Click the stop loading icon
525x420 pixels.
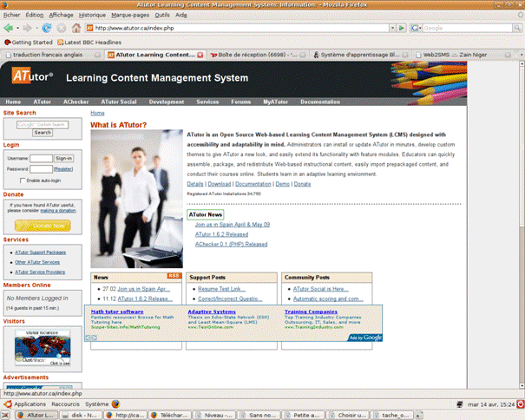coord(61,28)
